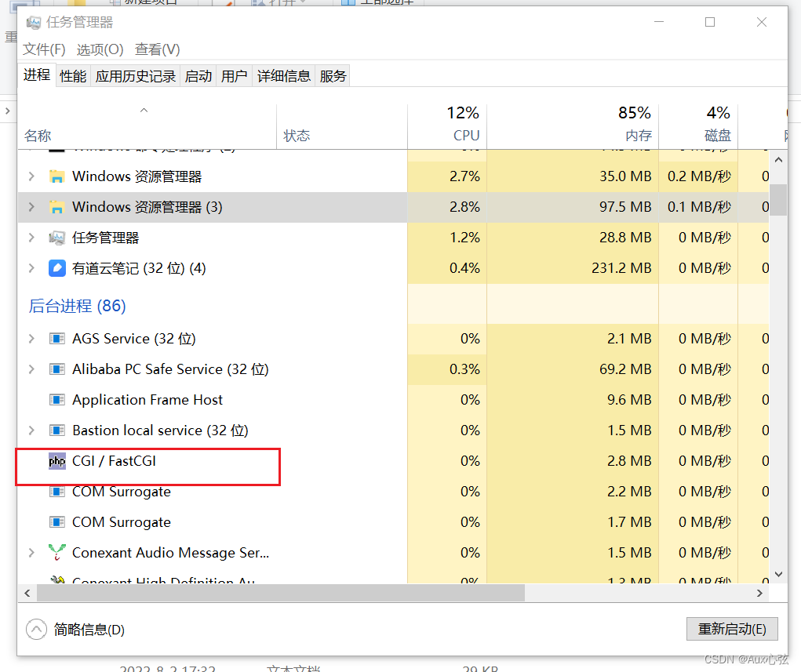
Task: Click the 后台进程 (86) group heading
Action: tap(77, 306)
